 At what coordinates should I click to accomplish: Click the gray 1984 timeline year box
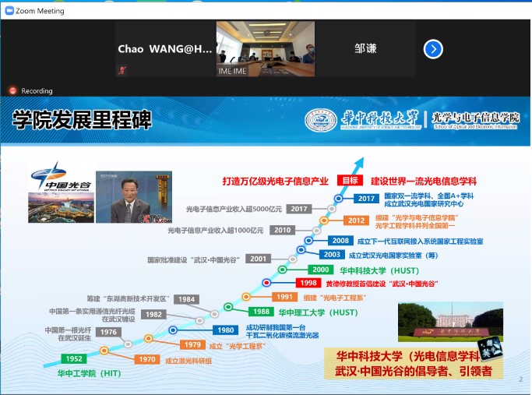tap(187, 299)
